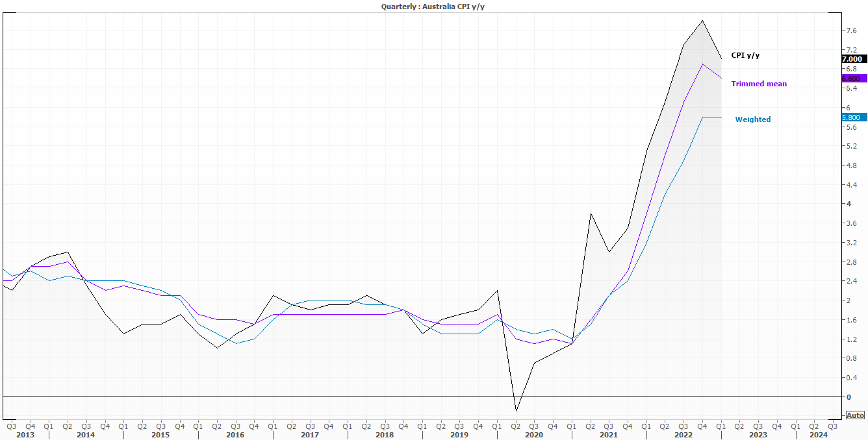
Task: Click the 2016 year label on time axis
Action: click(235, 435)
